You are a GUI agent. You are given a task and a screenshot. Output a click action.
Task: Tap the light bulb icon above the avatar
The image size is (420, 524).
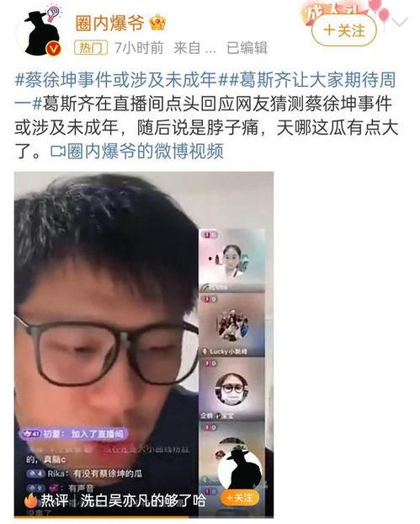pos(53,13)
